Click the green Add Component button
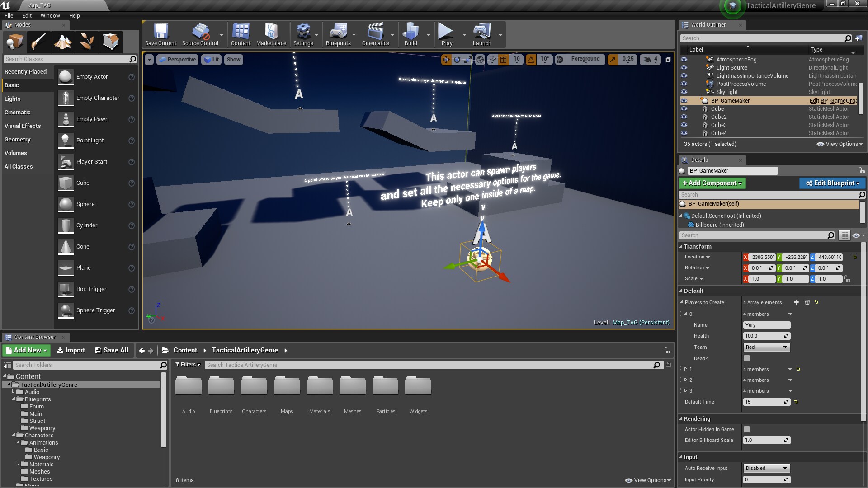Image resolution: width=868 pixels, height=488 pixels. click(x=712, y=183)
